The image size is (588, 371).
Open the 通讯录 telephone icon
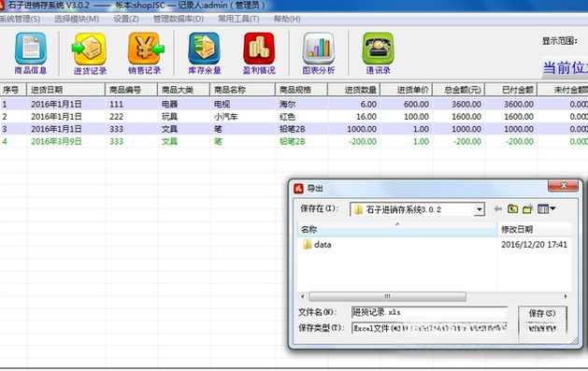tap(378, 53)
